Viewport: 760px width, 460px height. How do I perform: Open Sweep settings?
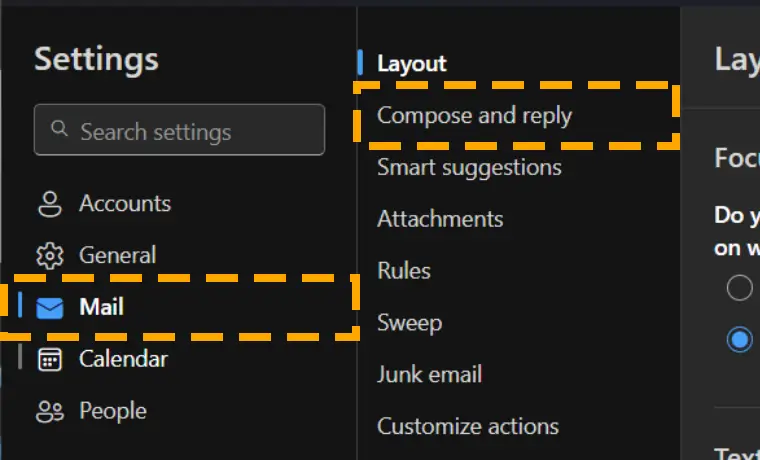[x=410, y=323]
